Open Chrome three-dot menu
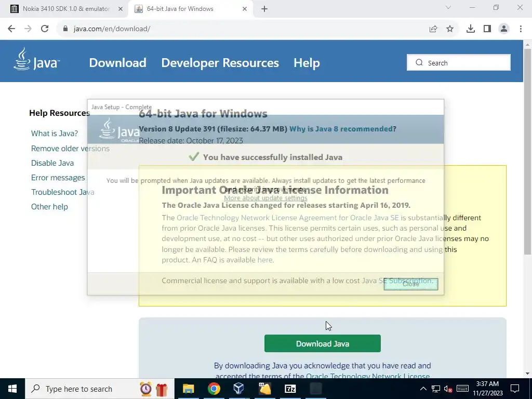 [521, 29]
